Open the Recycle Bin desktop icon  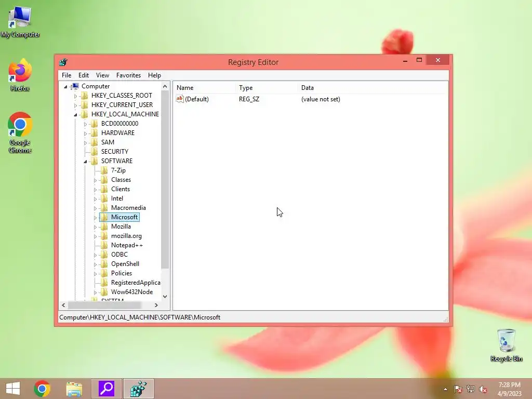(506, 345)
